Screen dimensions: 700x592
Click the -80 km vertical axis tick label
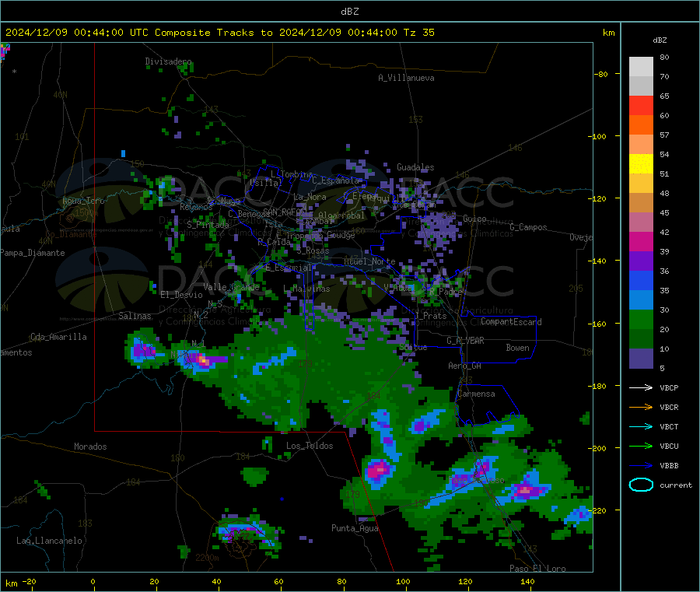[x=601, y=74]
